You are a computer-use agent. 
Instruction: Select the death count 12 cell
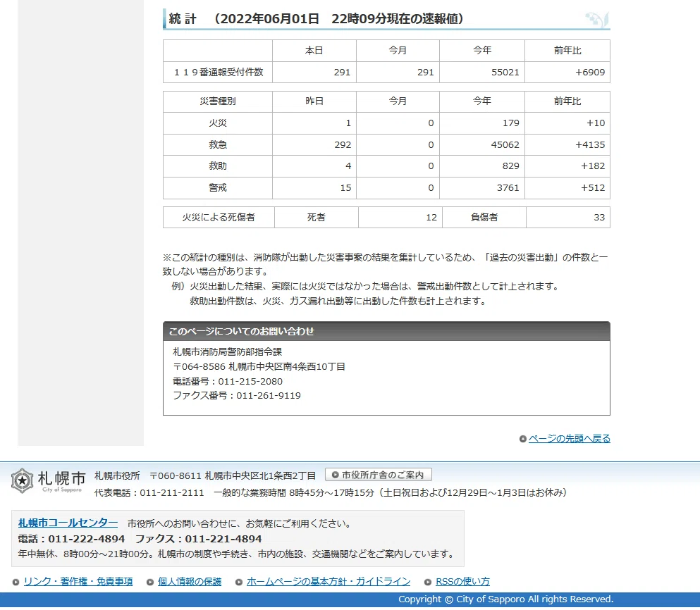[x=400, y=218]
